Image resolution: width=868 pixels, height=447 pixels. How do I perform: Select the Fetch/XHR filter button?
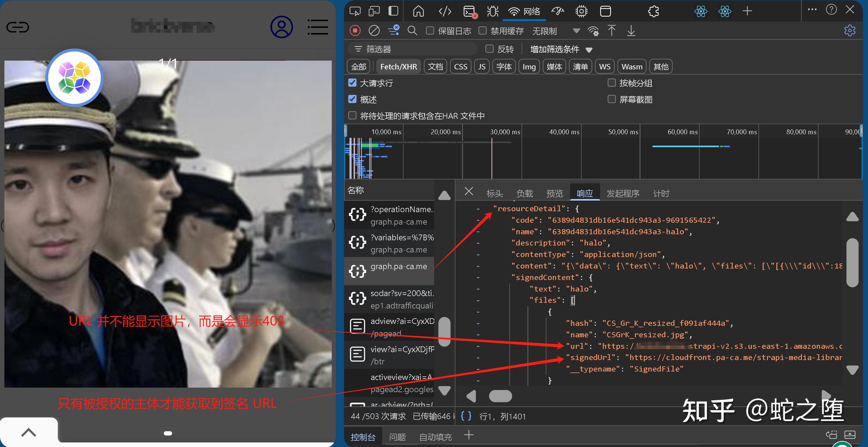tap(398, 67)
